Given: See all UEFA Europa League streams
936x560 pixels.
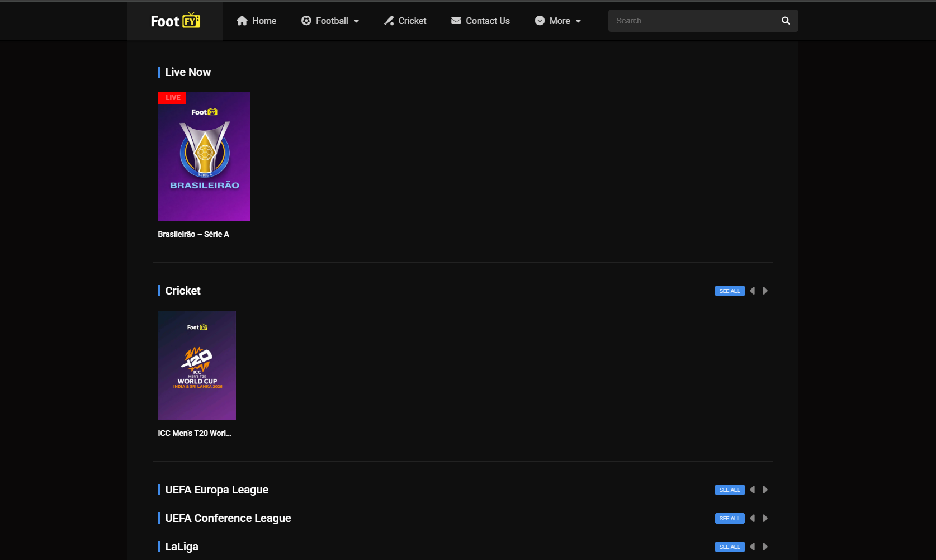Looking at the screenshot, I should 730,490.
